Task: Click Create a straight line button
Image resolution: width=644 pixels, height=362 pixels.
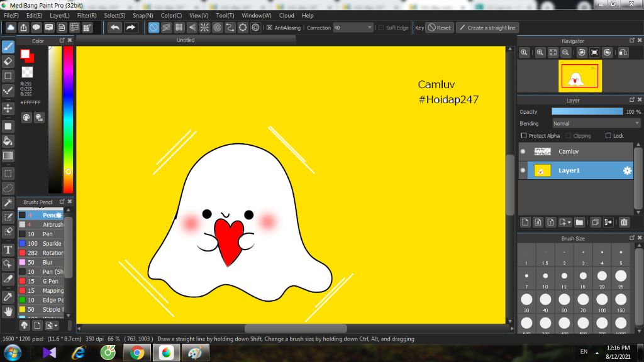Action: click(487, 28)
